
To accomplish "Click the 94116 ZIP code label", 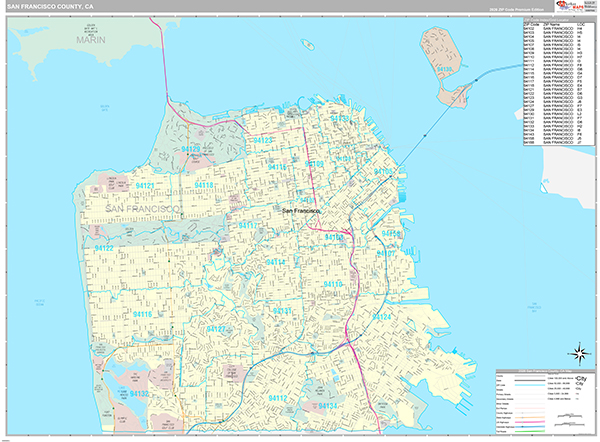I will [143, 314].
